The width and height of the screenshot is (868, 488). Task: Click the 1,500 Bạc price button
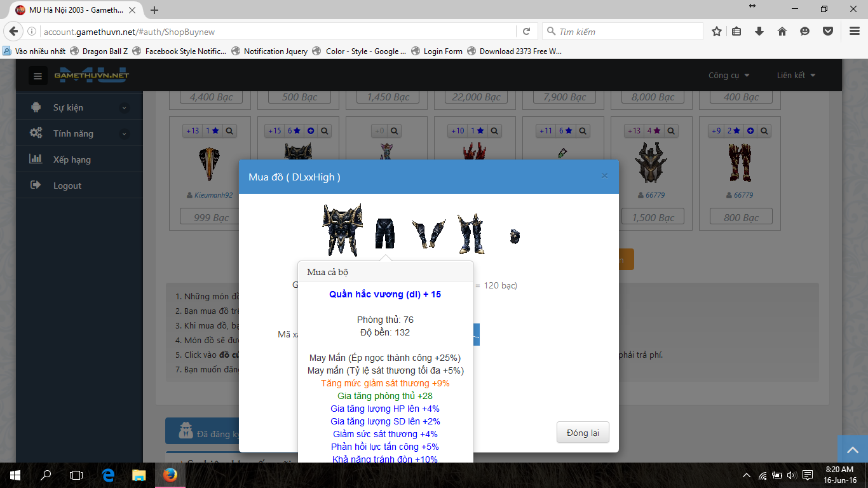(653, 217)
